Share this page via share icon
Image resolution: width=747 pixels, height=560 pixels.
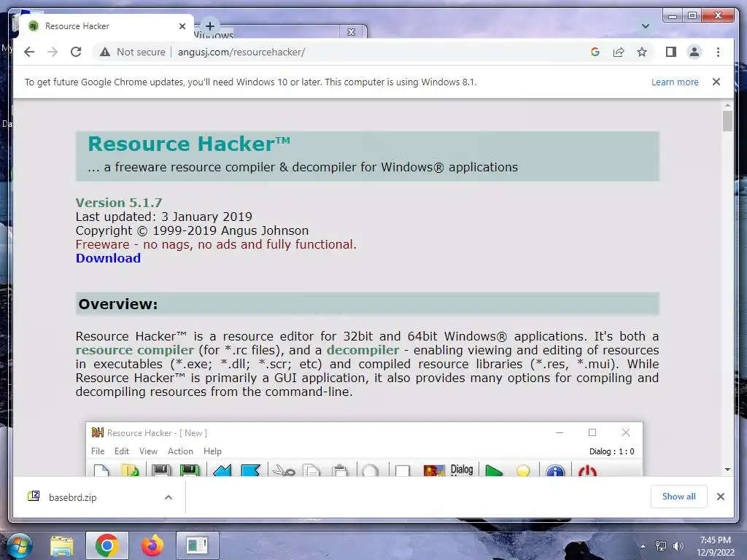pos(619,52)
